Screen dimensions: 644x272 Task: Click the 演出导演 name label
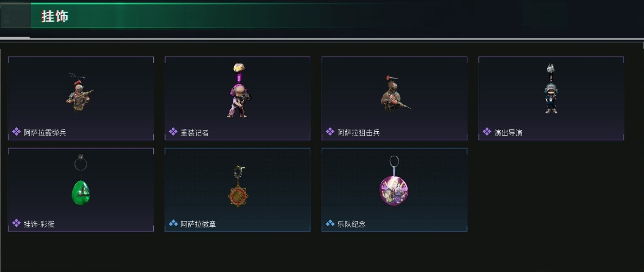pyautogui.click(x=509, y=132)
